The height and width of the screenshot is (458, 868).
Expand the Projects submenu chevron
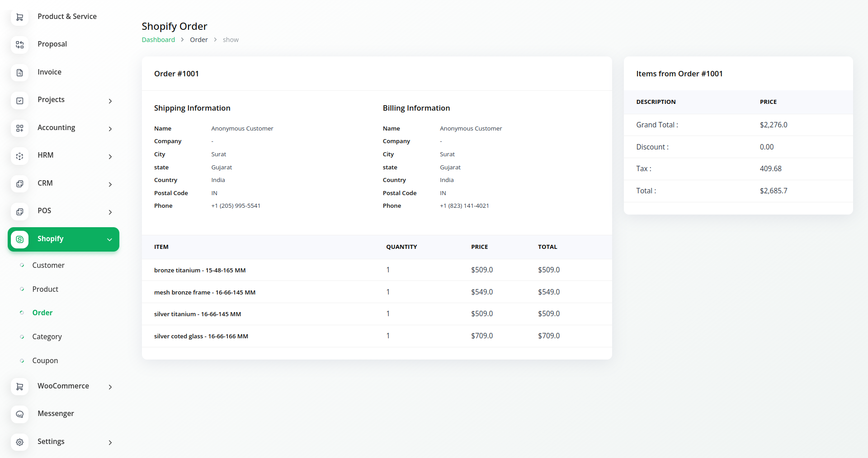pos(110,101)
